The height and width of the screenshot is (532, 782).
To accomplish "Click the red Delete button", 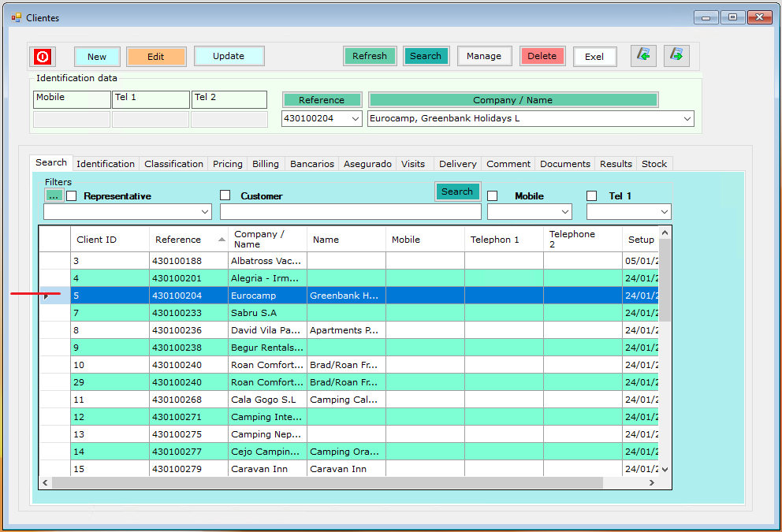I will (x=542, y=56).
